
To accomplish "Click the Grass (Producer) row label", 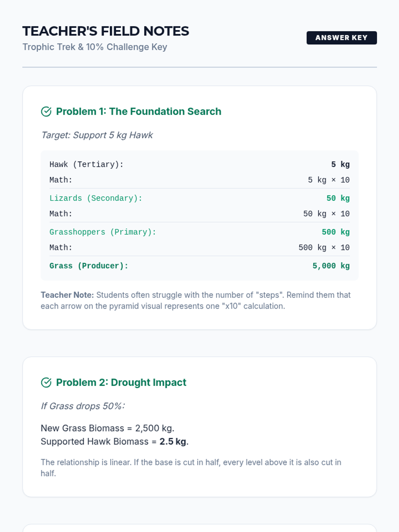I will pyautogui.click(x=89, y=266).
